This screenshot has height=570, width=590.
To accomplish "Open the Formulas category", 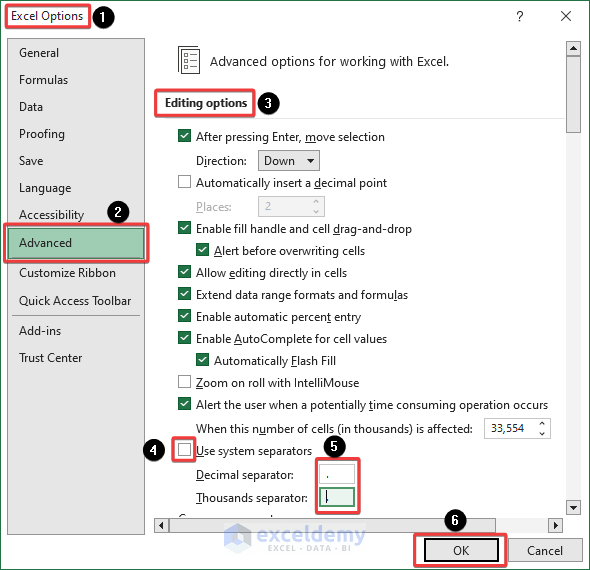I will (x=76, y=80).
